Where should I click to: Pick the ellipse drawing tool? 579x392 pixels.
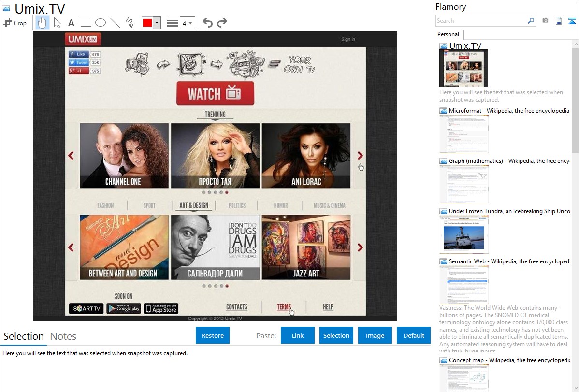tap(101, 23)
